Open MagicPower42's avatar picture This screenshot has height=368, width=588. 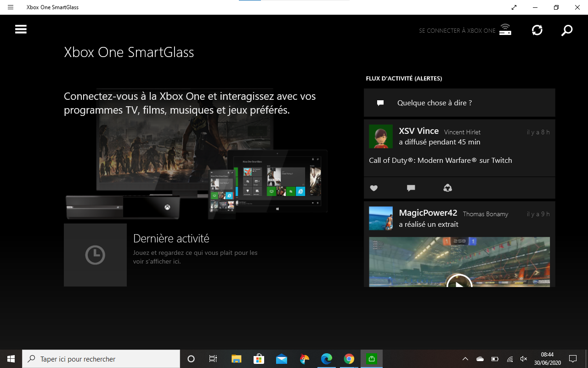click(381, 218)
